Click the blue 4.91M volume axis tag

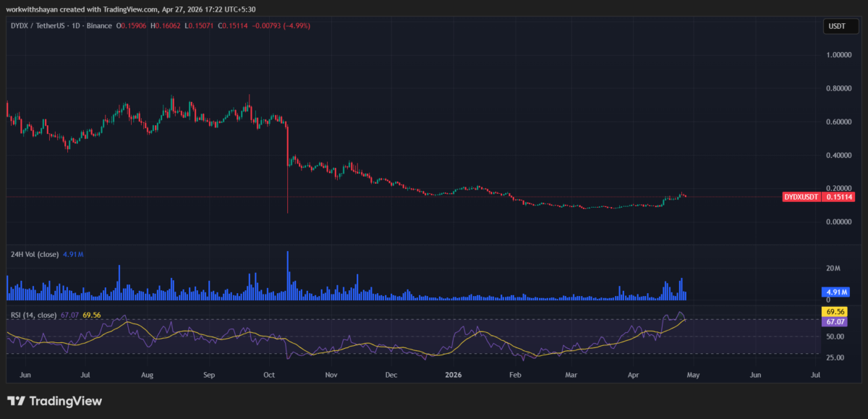click(833, 294)
